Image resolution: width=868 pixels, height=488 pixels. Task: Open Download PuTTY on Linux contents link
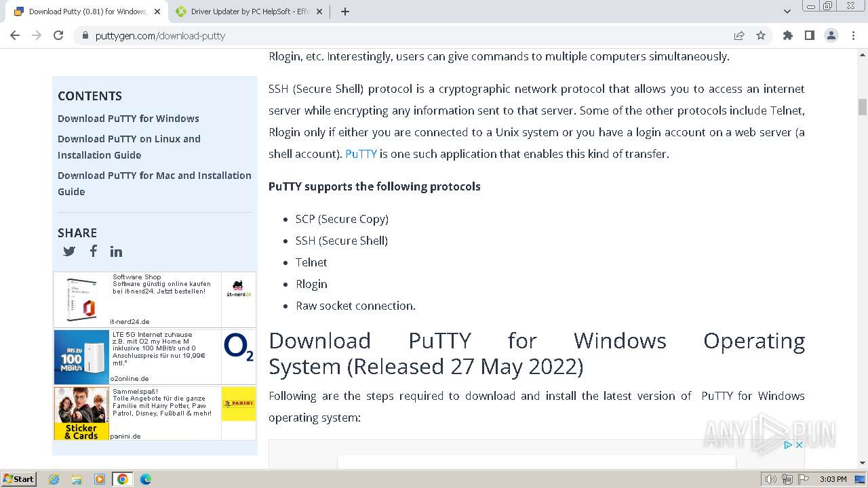(129, 147)
